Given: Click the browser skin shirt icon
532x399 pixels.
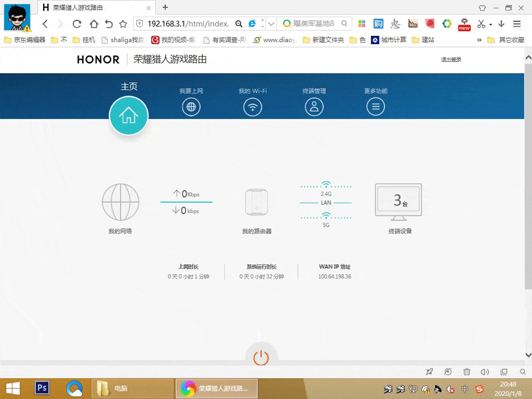Looking at the screenshot, I should click(x=482, y=8).
